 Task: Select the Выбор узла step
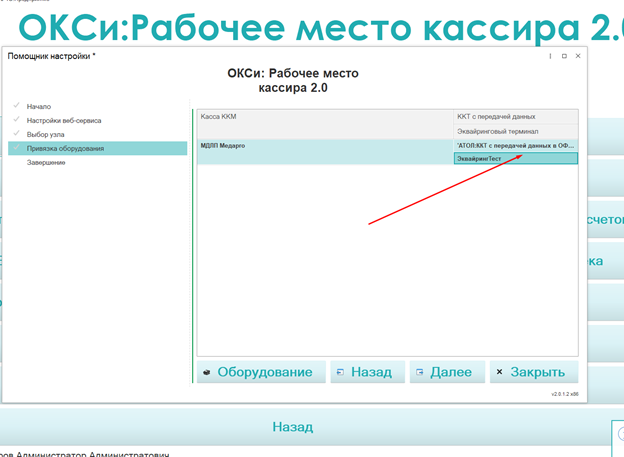(x=45, y=135)
